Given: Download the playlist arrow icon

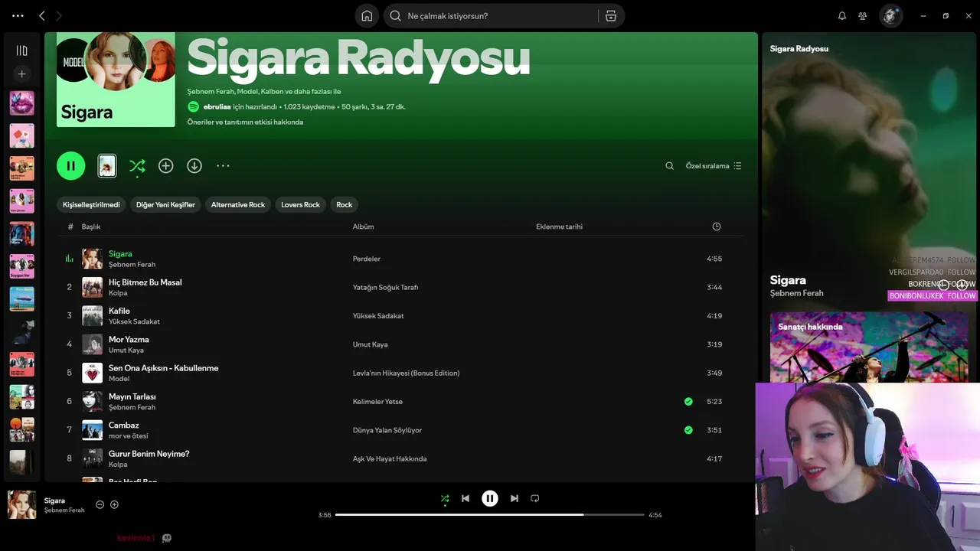Looking at the screenshot, I should 194,165.
